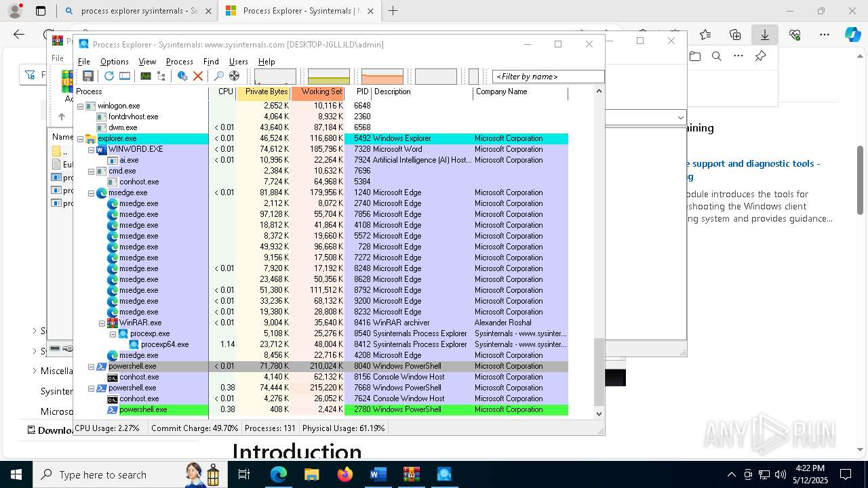This screenshot has height=488, width=868.
Task: Click the process list scroll down arrow
Action: 599,413
